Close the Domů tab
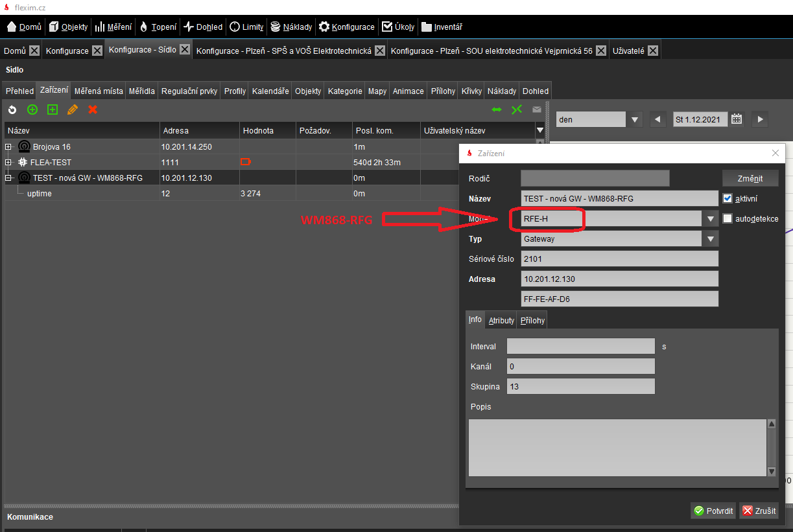The width and height of the screenshot is (793, 532). [34, 51]
